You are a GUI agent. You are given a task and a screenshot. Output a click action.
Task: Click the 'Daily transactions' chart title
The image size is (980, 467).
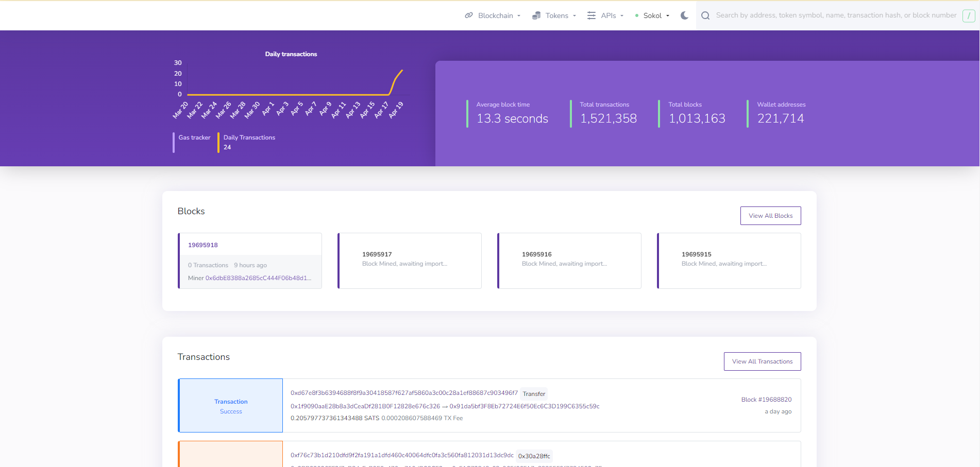[291, 54]
